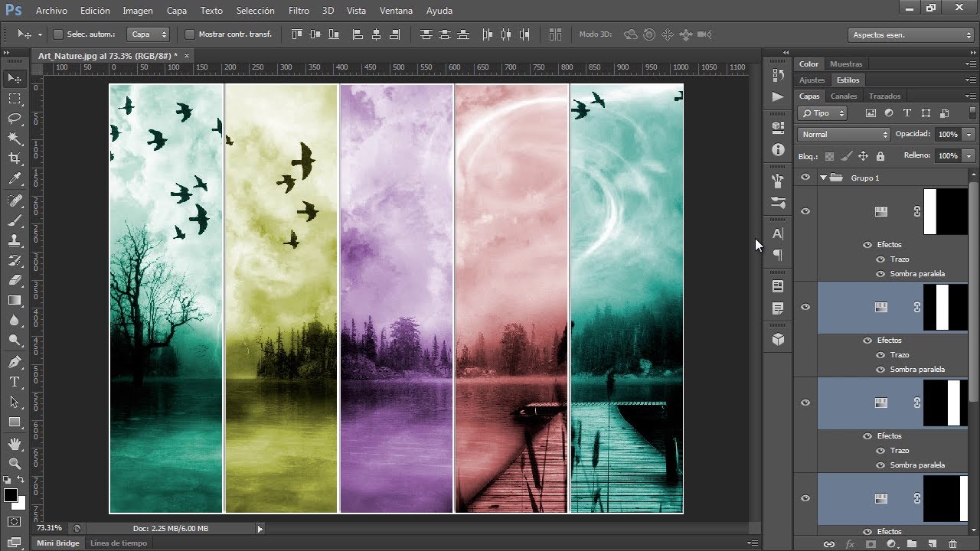Open the 3D panel cube icon

click(x=778, y=339)
